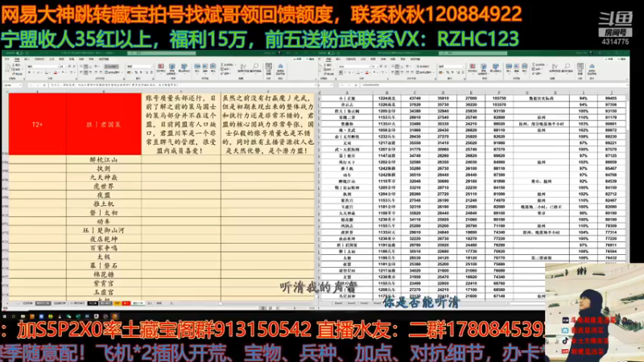Open Cell Styles in left Excel window
Image resolution: width=644 pixels, height=362 pixels.
coord(184,68)
